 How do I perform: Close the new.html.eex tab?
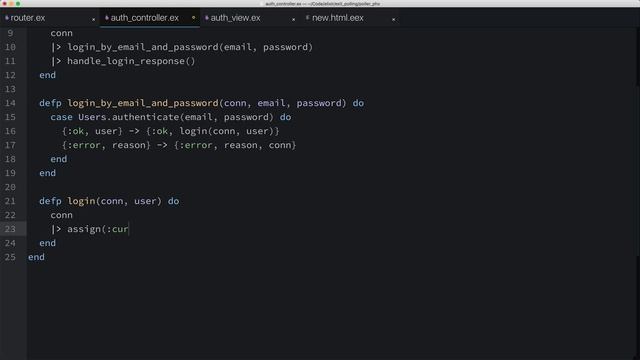click(x=393, y=19)
